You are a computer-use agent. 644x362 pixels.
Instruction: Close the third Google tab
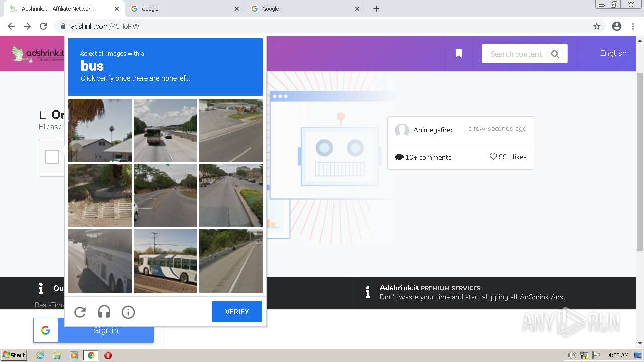click(357, 9)
